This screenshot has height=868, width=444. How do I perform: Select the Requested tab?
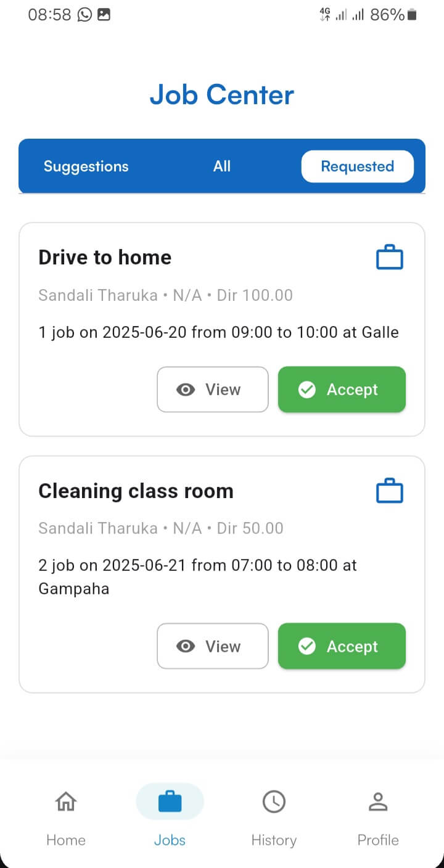[x=357, y=166]
